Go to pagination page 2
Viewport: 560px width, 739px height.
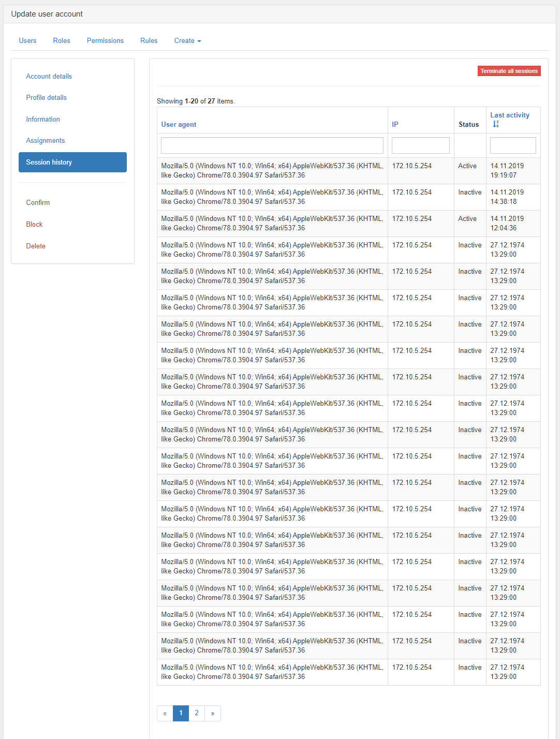pos(197,713)
